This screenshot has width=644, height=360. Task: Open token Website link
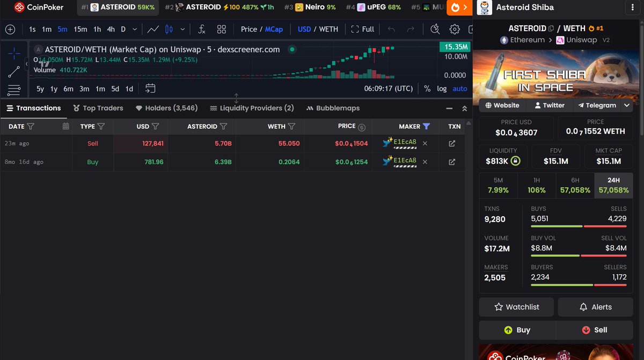[x=502, y=105]
